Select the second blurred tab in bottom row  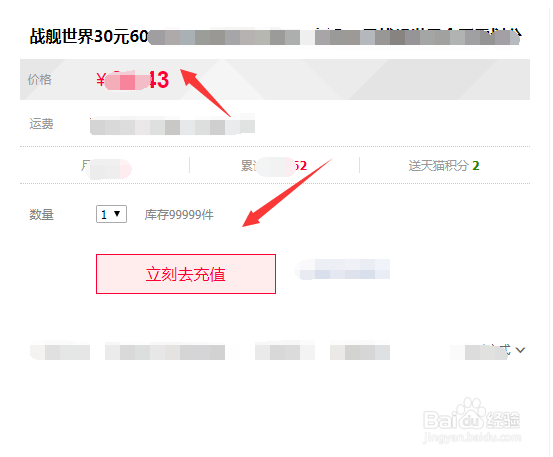click(x=165, y=352)
